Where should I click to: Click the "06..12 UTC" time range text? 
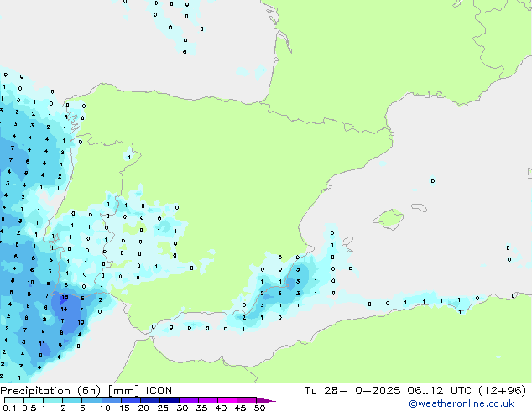point(441,391)
